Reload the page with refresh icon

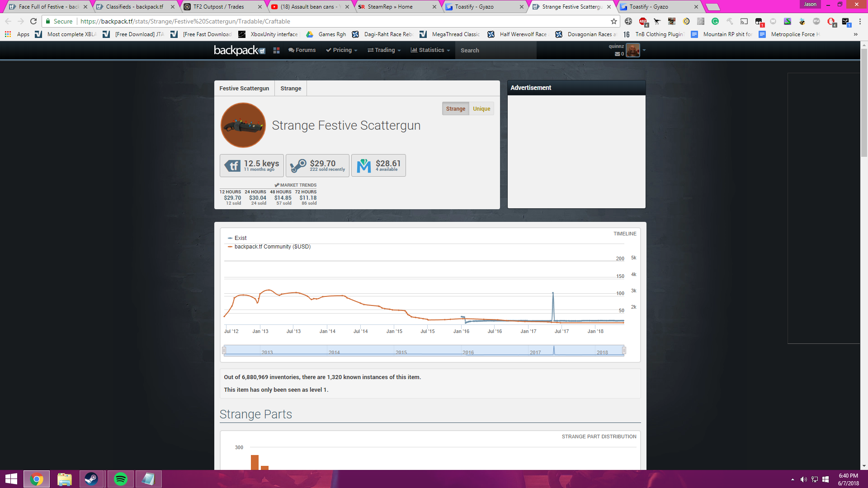pos(33,21)
